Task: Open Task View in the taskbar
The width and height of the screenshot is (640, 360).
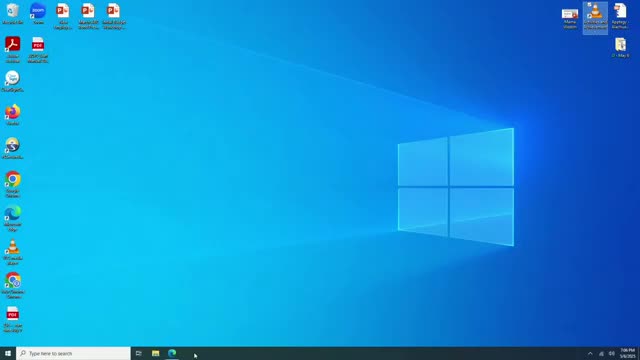Action: coord(139,353)
